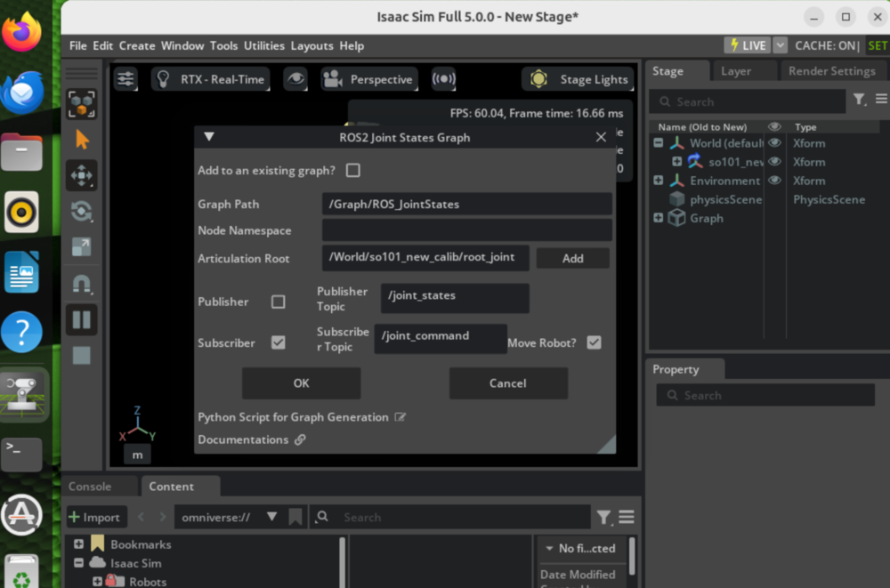Open the File menu
The image size is (890, 588).
pos(77,46)
